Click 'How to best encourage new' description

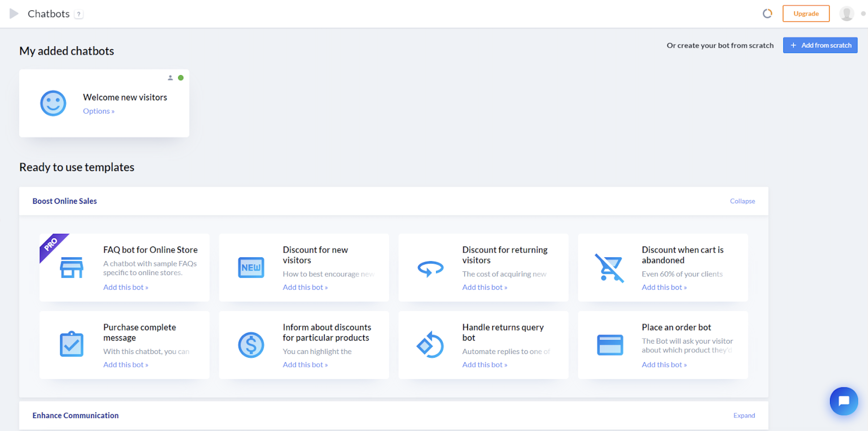tap(329, 274)
